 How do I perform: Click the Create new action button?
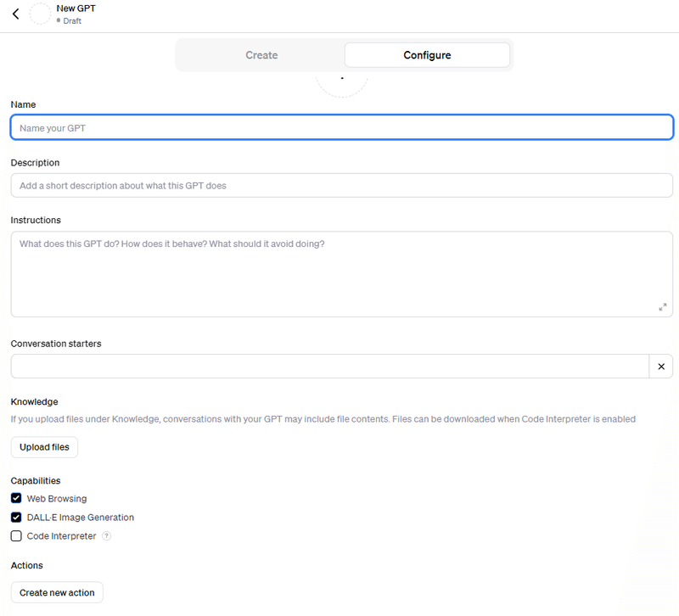coord(57,592)
